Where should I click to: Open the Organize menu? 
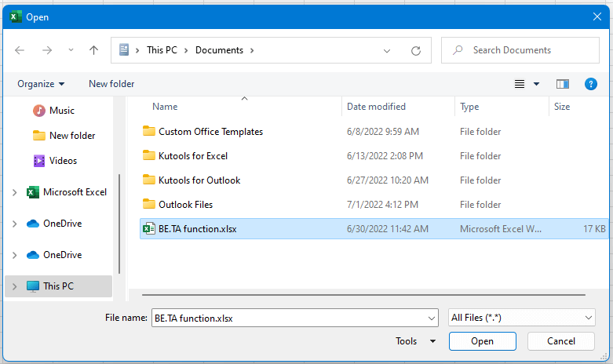coord(41,84)
